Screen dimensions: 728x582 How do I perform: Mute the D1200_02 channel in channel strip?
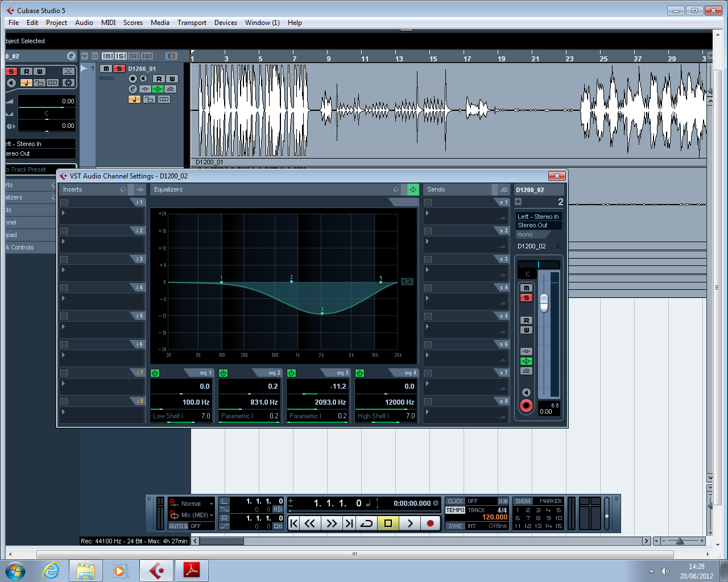click(527, 288)
